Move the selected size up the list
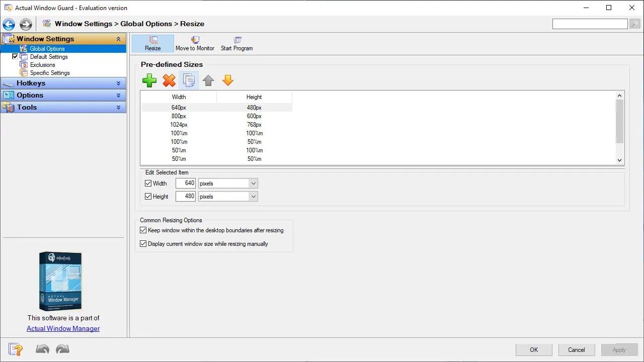Image resolution: width=644 pixels, height=362 pixels. tap(208, 80)
